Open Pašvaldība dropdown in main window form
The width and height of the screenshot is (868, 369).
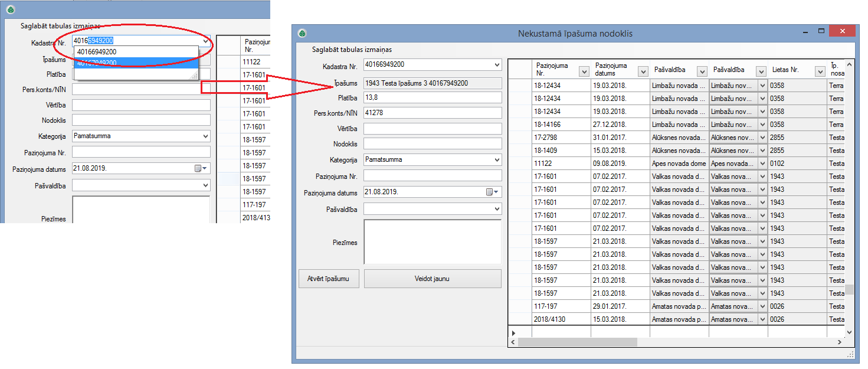(x=496, y=209)
